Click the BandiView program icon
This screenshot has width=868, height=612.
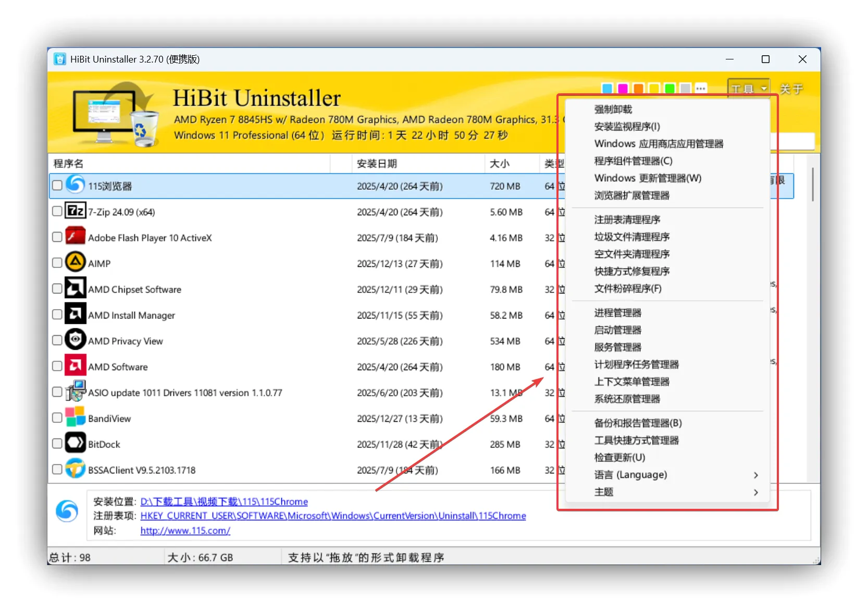(x=76, y=418)
